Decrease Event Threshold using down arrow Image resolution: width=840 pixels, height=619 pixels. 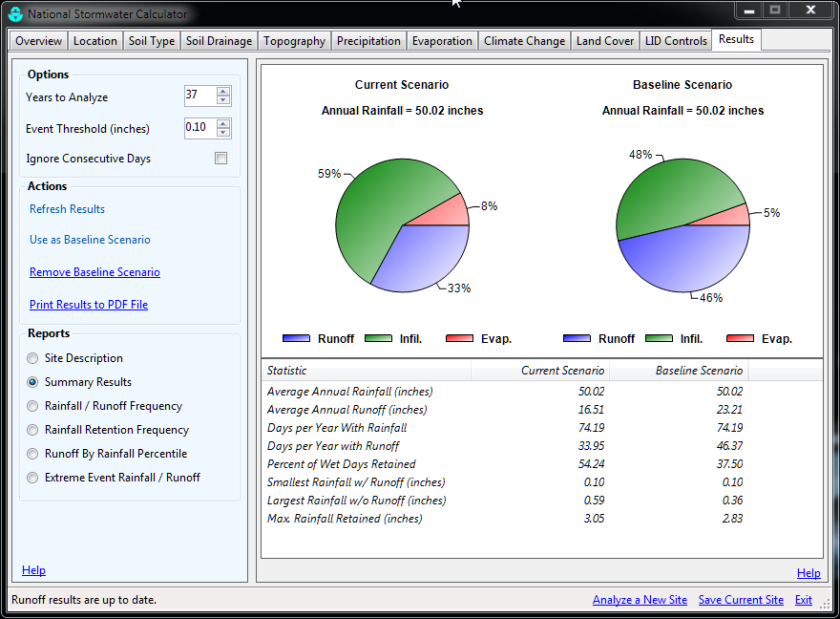tap(223, 133)
